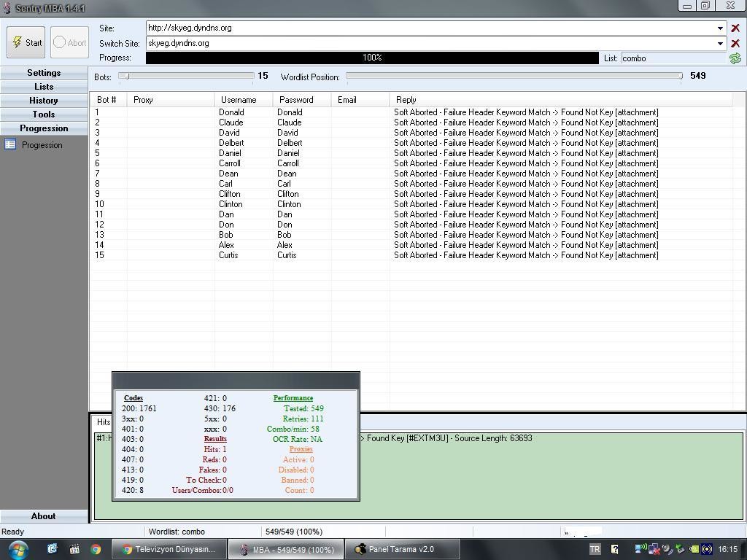Click the red X beside the Site field
The image size is (747, 560).
tap(735, 28)
